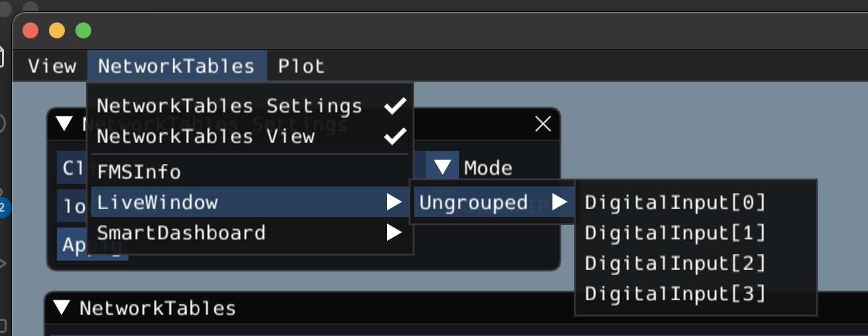
Task: Close the NetworkTables Settings panel with X
Action: [543, 124]
